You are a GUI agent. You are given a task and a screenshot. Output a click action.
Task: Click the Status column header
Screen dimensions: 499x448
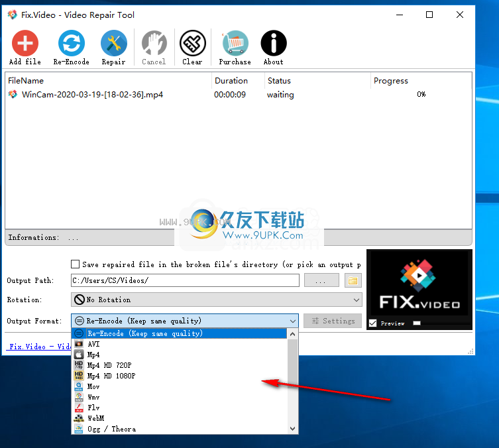(x=317, y=81)
